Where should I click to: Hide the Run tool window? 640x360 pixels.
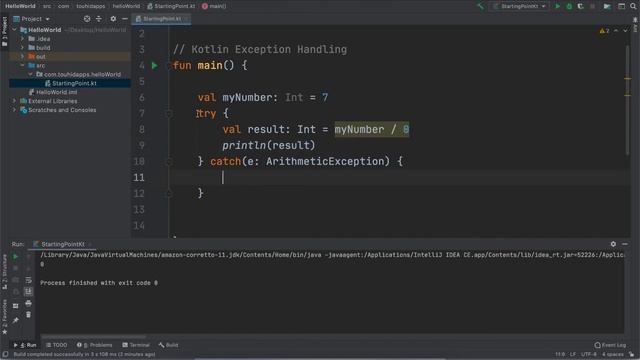(x=625, y=244)
